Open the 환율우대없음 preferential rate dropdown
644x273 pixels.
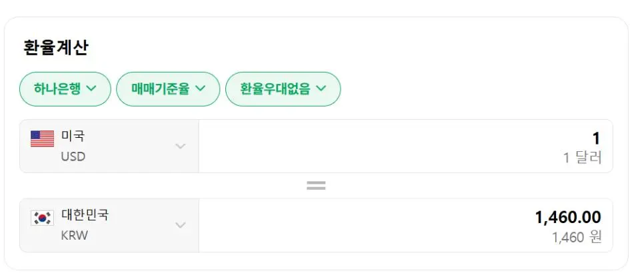coord(283,89)
